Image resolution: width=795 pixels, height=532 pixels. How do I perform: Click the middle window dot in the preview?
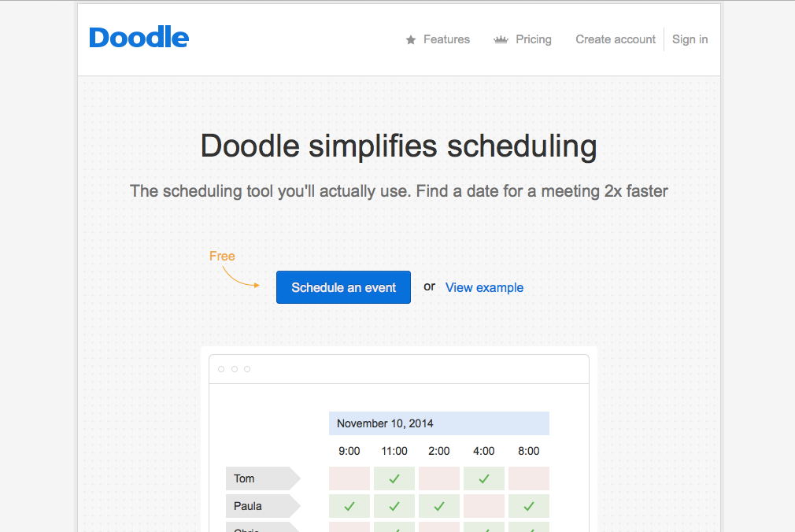click(x=234, y=369)
